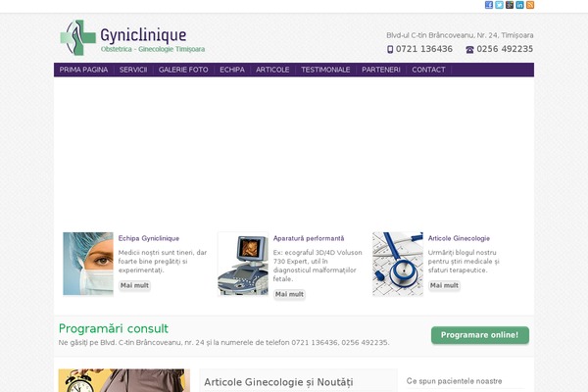The image size is (588, 392).
Task: Open the Twitter bird icon
Action: [x=499, y=5]
